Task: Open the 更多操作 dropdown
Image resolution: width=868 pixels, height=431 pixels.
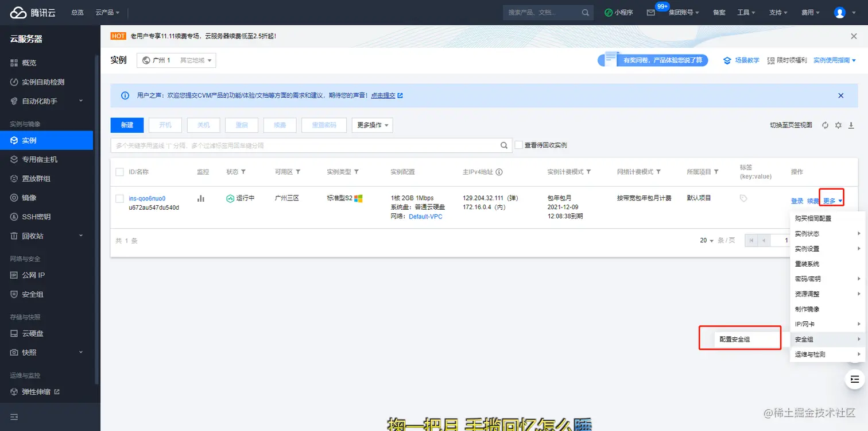Action: [373, 125]
